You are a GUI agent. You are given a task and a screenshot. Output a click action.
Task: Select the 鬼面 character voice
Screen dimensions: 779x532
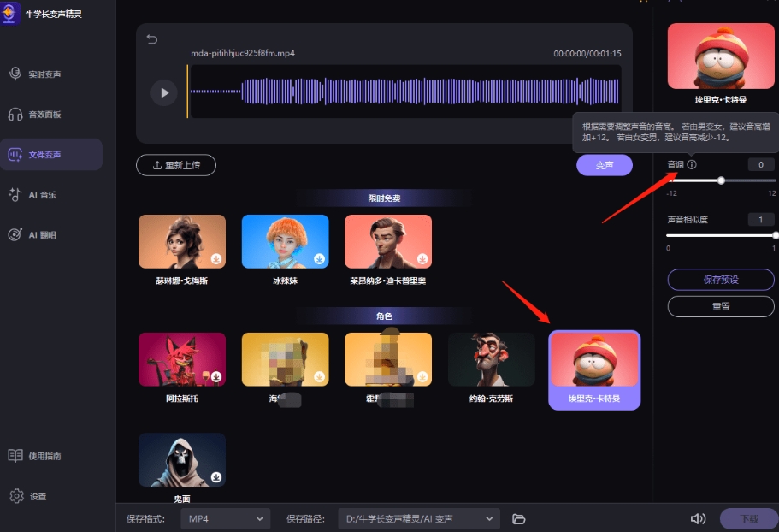182,468
